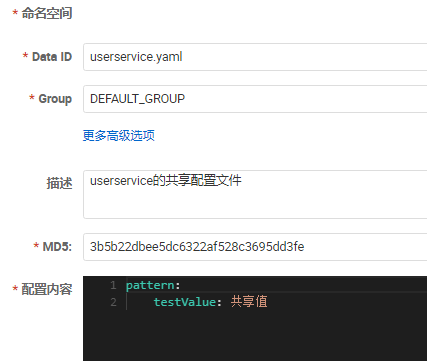427x361 pixels.
Task: Click the 命名空间 label
Action: tap(47, 14)
